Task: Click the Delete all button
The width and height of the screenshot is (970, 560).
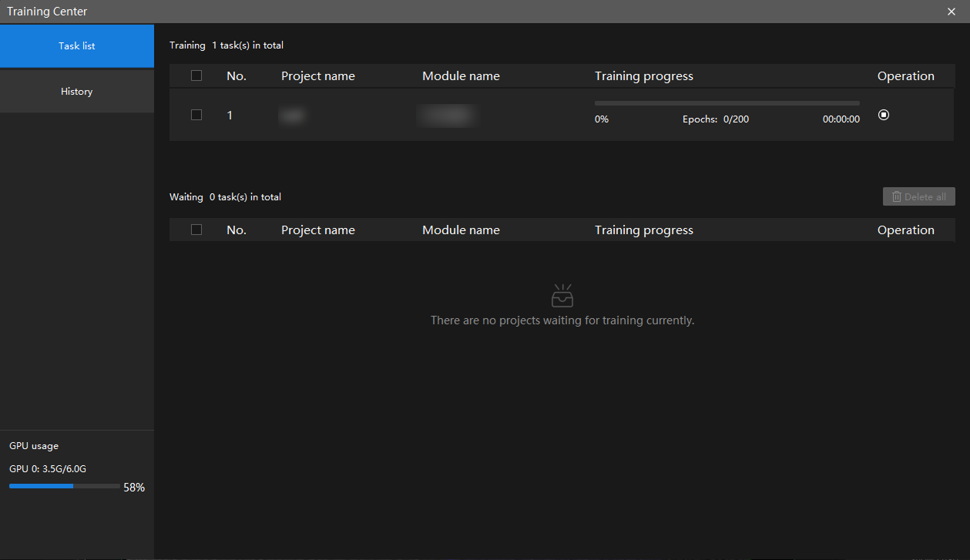Action: click(x=919, y=196)
